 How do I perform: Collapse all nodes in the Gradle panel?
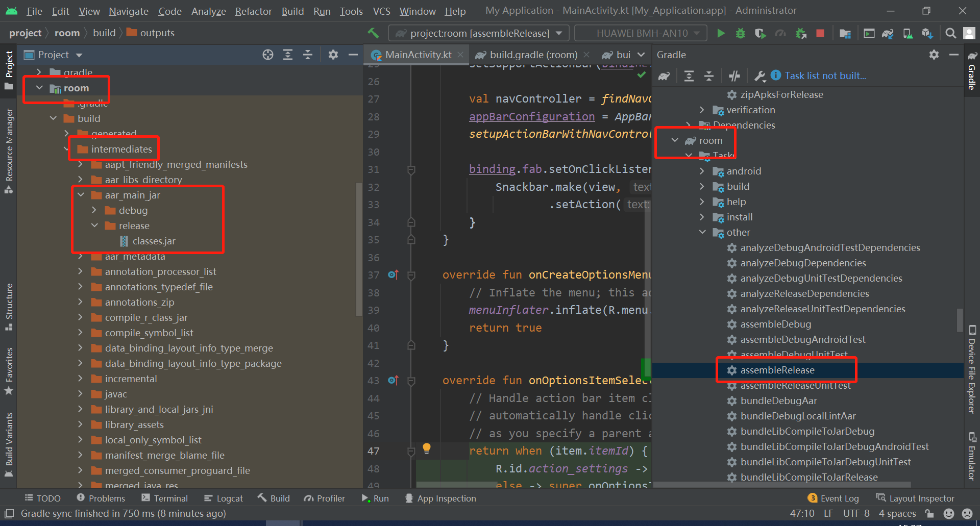(x=709, y=76)
